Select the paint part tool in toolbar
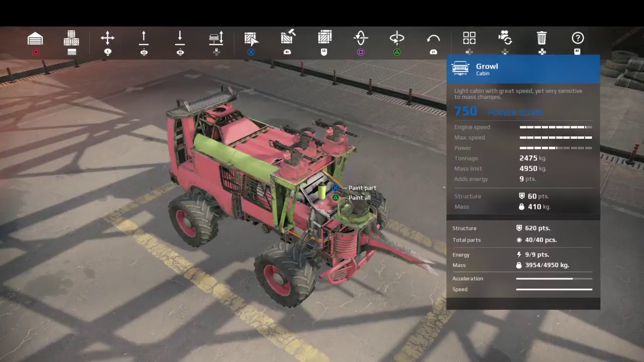This screenshot has height=362, width=644. [x=288, y=37]
